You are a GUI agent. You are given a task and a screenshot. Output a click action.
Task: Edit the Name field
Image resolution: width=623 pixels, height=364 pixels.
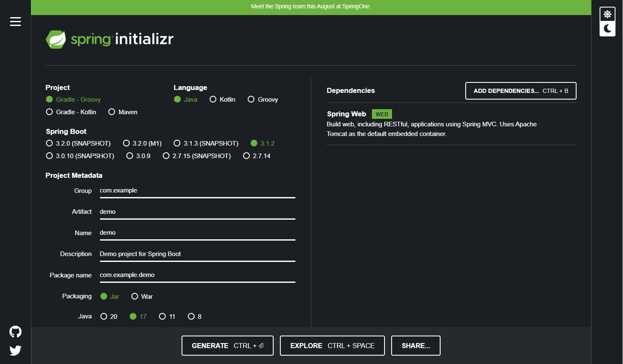pyautogui.click(x=197, y=233)
